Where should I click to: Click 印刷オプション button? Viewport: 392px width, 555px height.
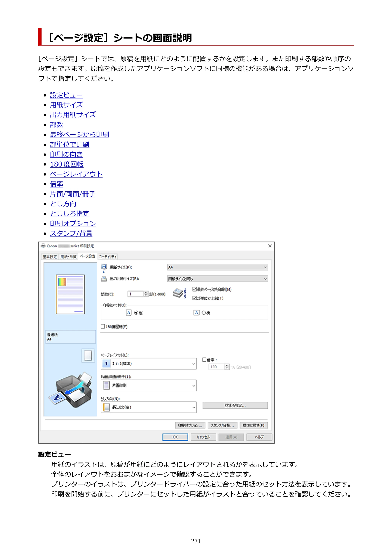pyautogui.click(x=190, y=425)
